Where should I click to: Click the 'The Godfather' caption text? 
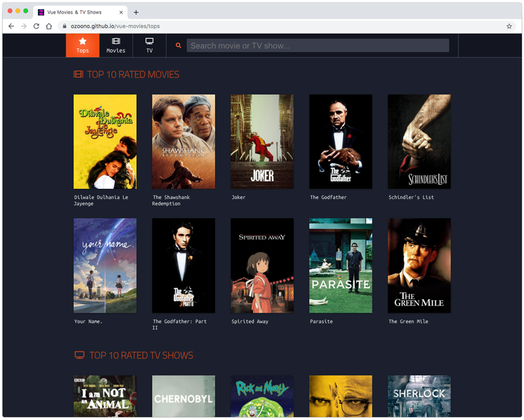328,197
